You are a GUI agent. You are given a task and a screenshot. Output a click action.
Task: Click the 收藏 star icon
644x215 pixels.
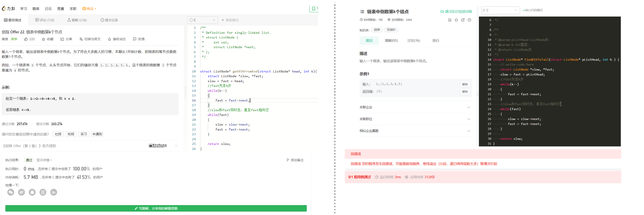[44, 39]
